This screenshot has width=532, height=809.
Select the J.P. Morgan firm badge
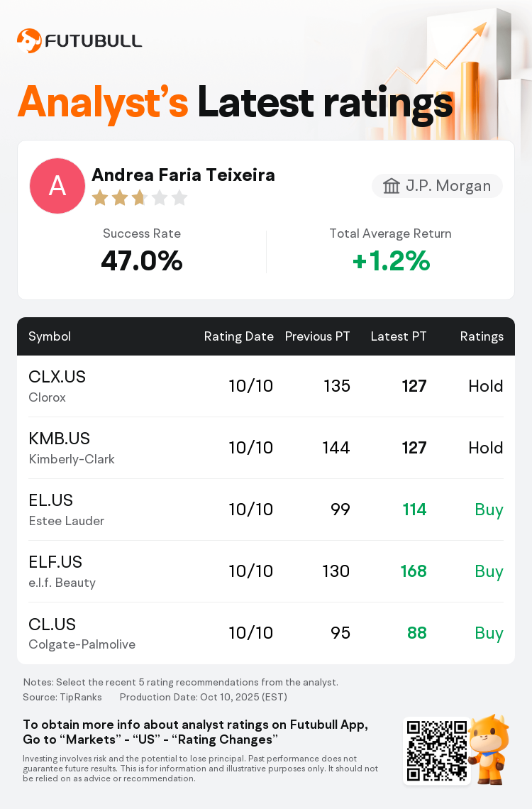pyautogui.click(x=437, y=186)
